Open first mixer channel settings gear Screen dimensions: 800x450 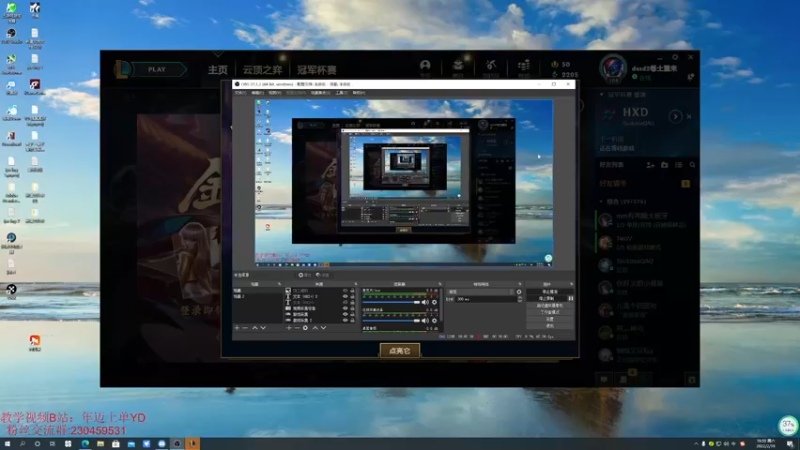[x=435, y=303]
